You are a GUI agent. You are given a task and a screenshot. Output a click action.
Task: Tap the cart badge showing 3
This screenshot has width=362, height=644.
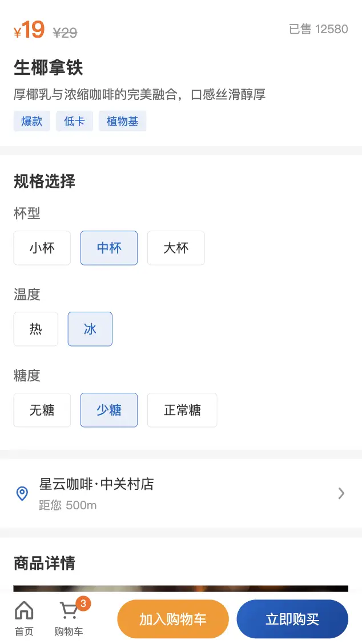(83, 603)
